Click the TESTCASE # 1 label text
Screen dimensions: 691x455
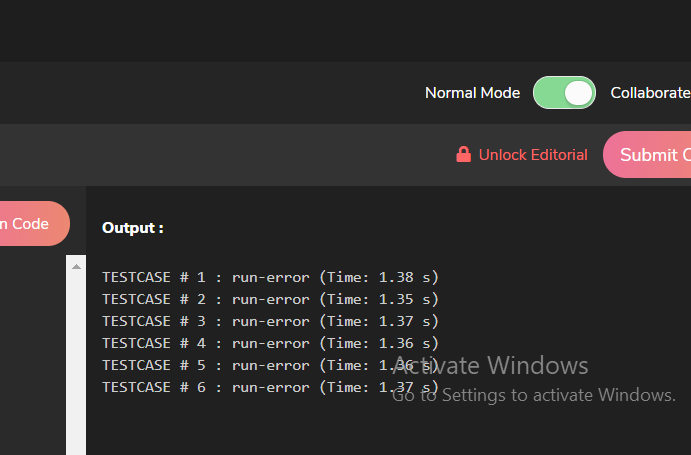(x=153, y=277)
